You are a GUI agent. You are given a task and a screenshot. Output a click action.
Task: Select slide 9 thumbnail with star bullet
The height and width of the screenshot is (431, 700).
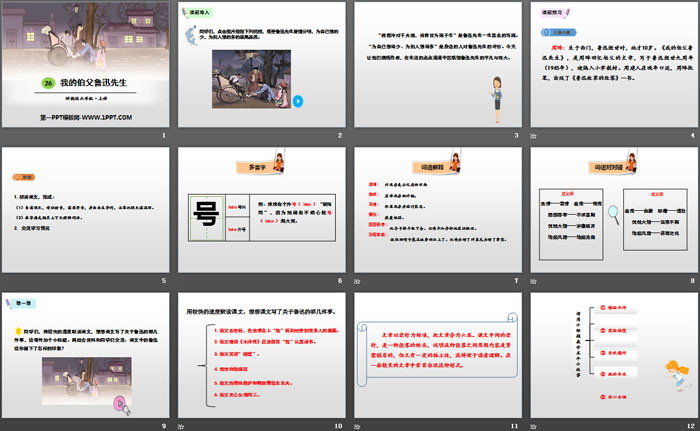coord(86,355)
